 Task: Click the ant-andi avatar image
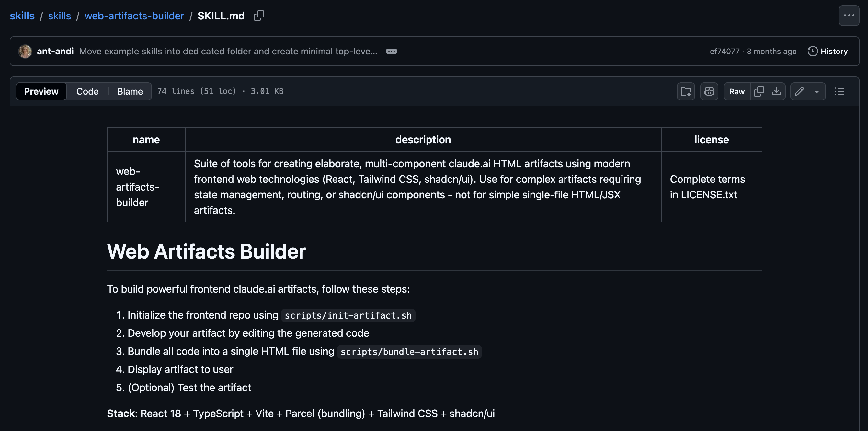(25, 51)
